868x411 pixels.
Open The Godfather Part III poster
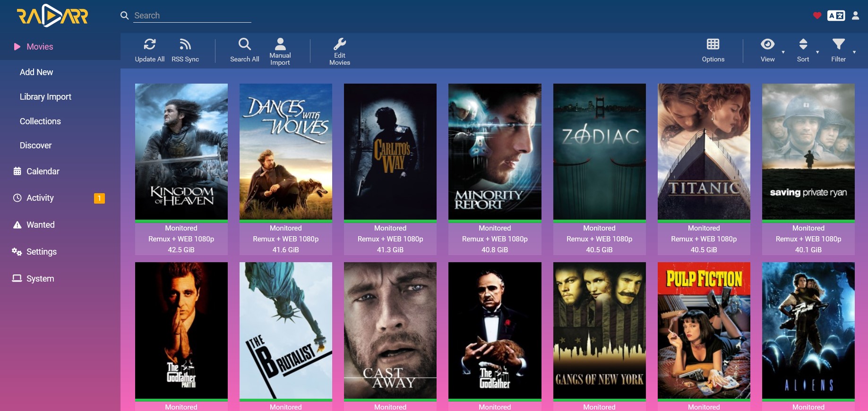(x=181, y=331)
